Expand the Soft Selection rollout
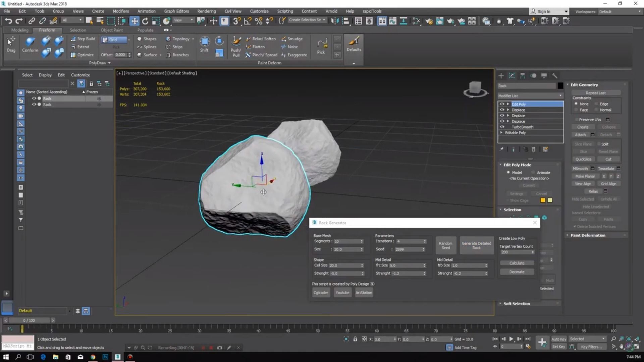Screen dimensions: 644x362 click(x=517, y=304)
